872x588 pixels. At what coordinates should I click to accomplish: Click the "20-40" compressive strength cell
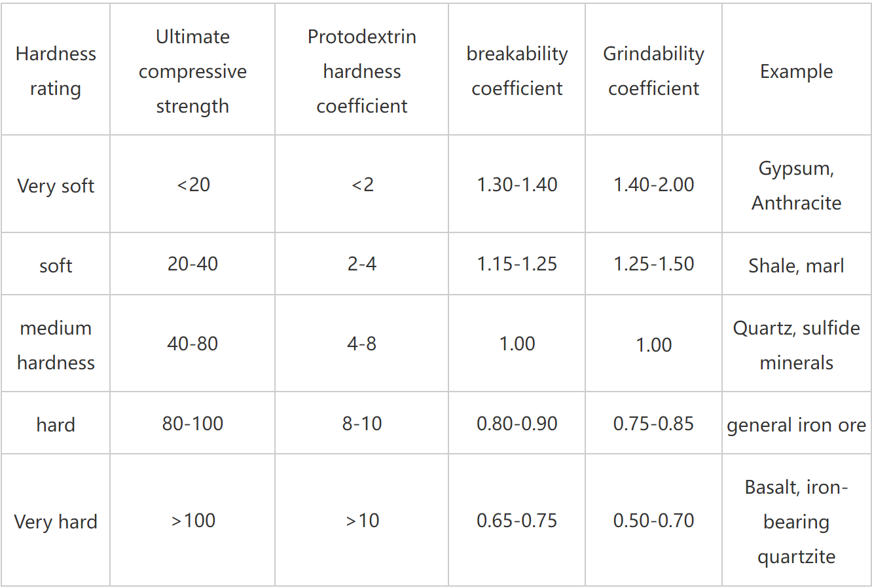coord(192,264)
